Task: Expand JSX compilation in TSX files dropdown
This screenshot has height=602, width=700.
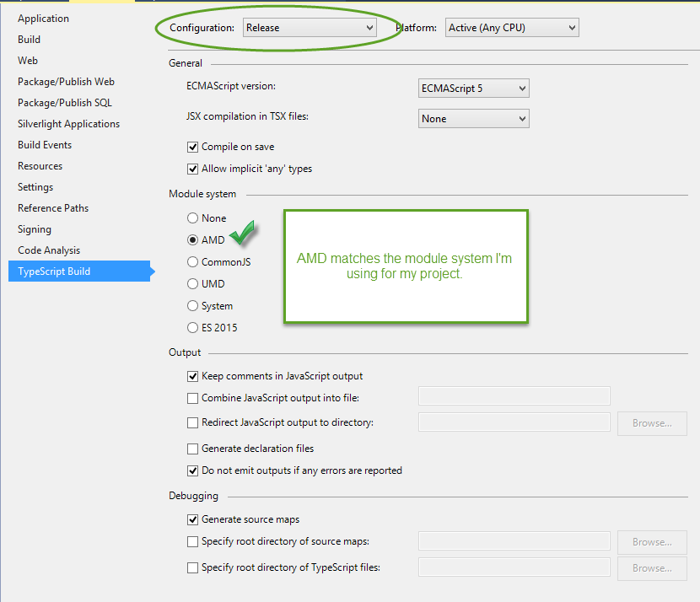Action: pyautogui.click(x=474, y=119)
